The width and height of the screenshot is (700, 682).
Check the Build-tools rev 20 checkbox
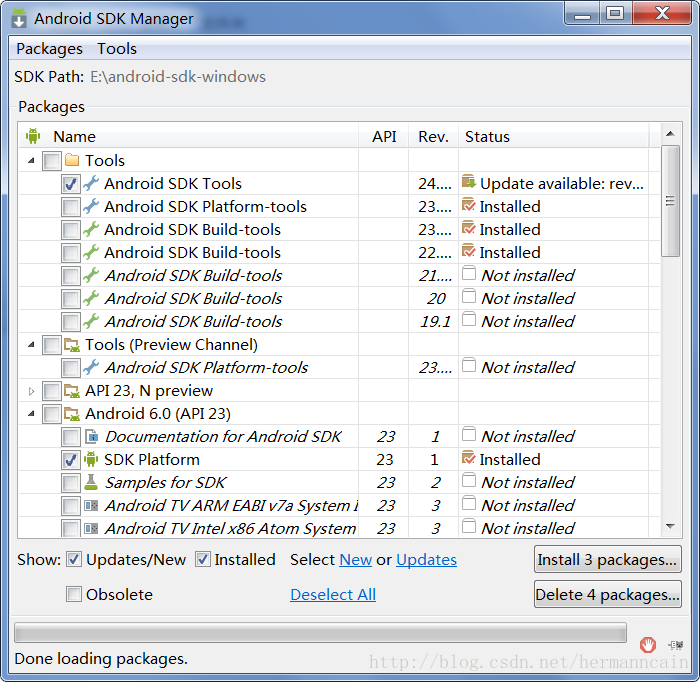[x=71, y=299]
